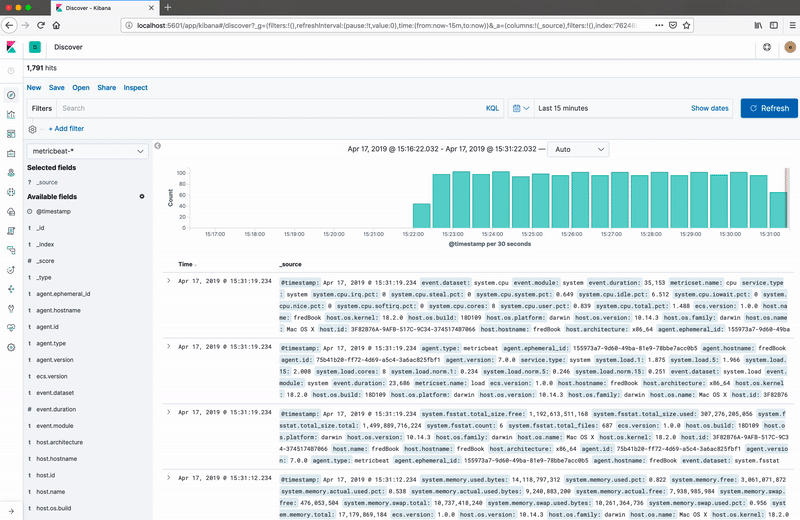Open the Infrastructure icon in sidebar
Image resolution: width=800 pixels, height=520 pixels.
click(11, 211)
